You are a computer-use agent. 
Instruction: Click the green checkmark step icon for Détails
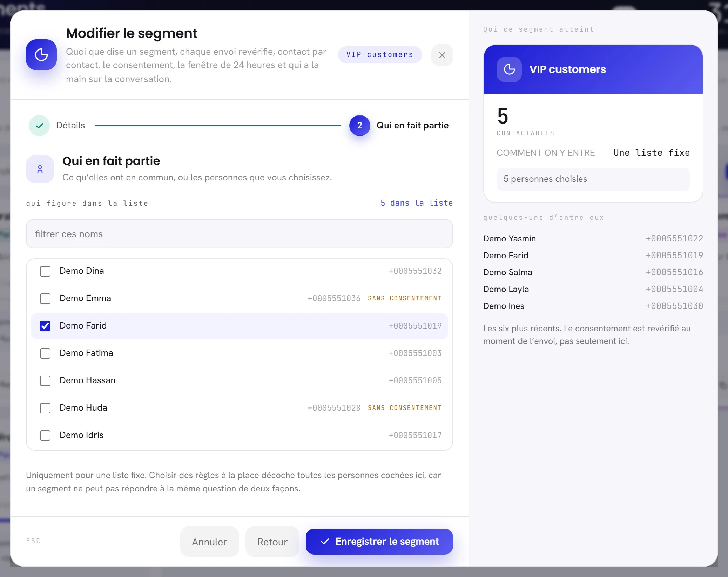coord(40,126)
